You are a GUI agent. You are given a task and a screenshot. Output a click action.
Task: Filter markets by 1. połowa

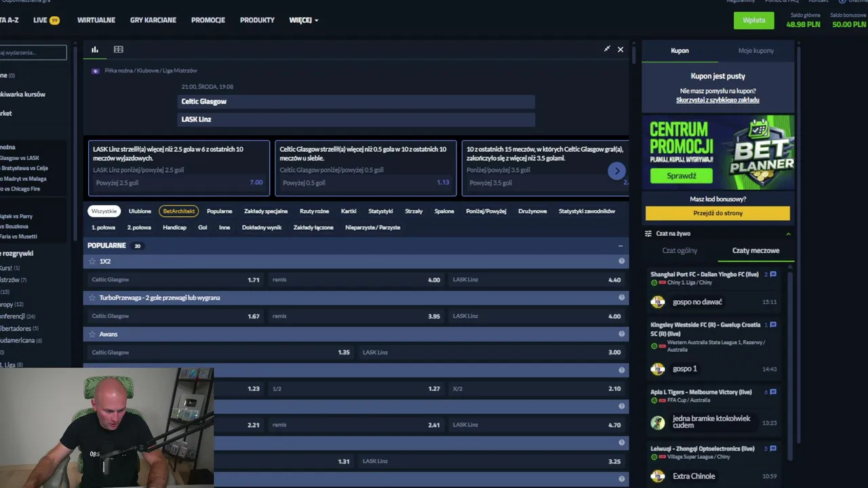(103, 228)
